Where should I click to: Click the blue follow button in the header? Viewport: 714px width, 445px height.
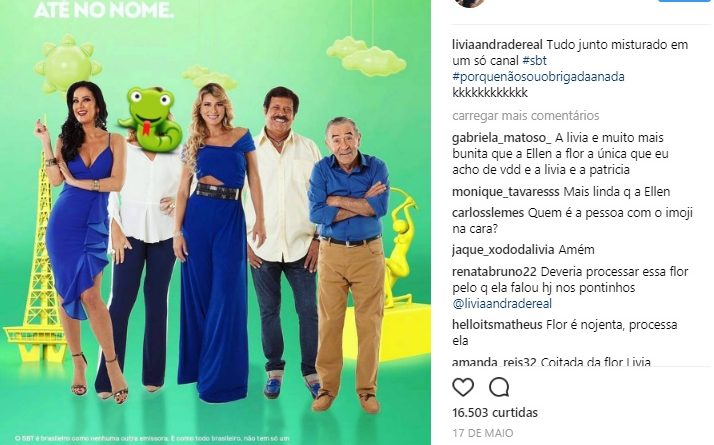(x=684, y=1)
